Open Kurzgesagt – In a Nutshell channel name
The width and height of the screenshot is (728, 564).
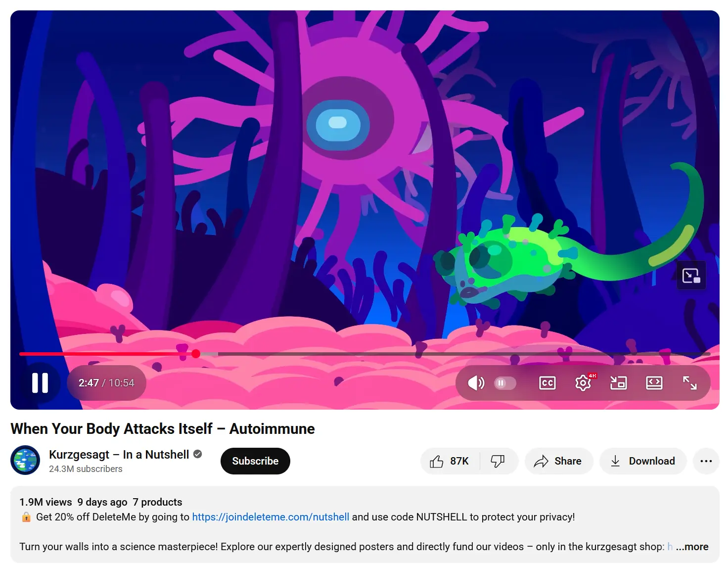(x=119, y=454)
